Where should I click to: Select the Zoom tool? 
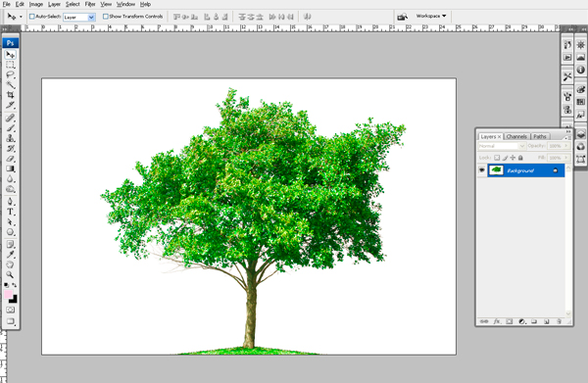pyautogui.click(x=10, y=274)
